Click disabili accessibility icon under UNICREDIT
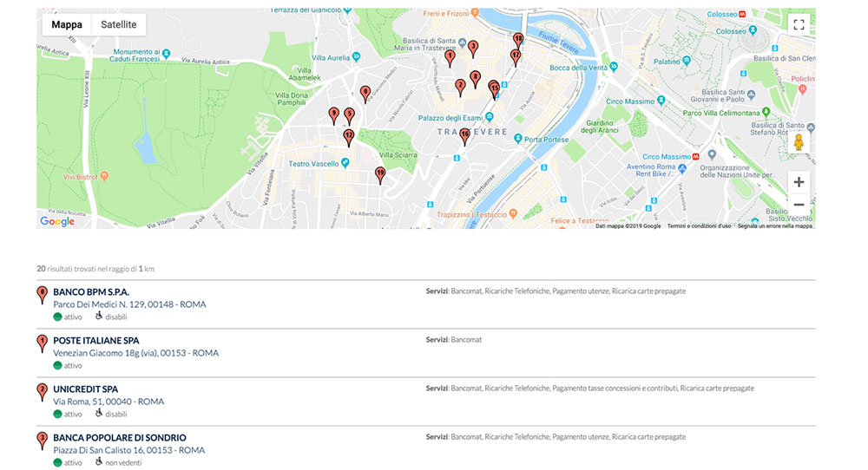Viewport: 868px width, 470px height. pos(99,413)
